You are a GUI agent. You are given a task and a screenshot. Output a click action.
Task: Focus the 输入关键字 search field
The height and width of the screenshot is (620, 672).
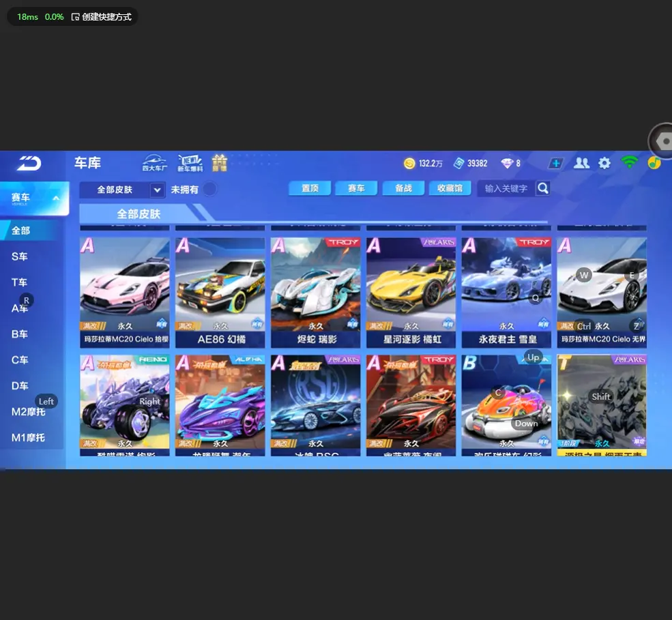[507, 188]
